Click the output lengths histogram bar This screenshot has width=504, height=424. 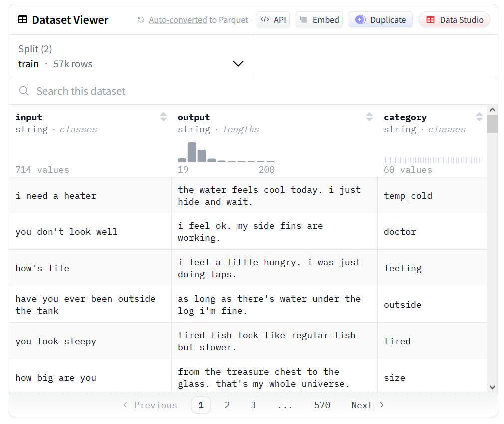pos(192,152)
